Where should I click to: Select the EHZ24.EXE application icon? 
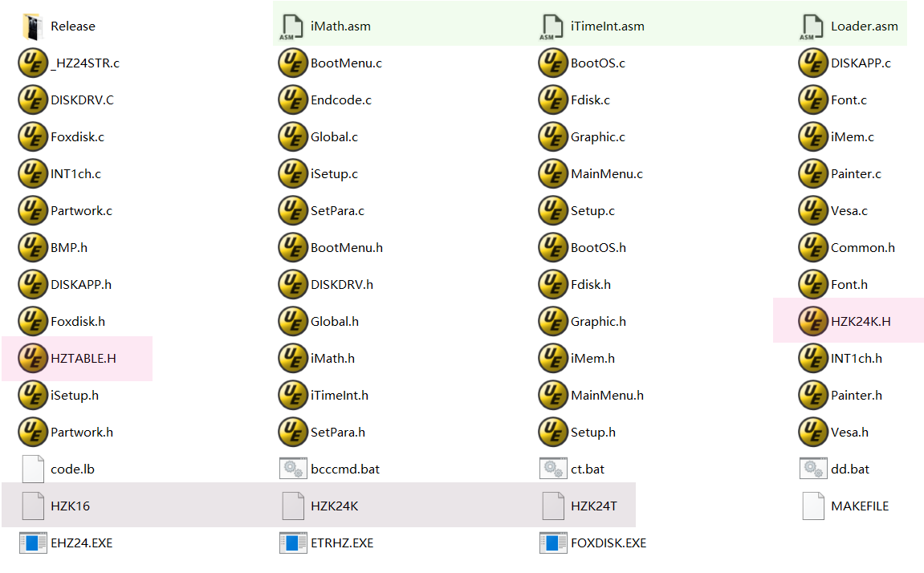[33, 543]
